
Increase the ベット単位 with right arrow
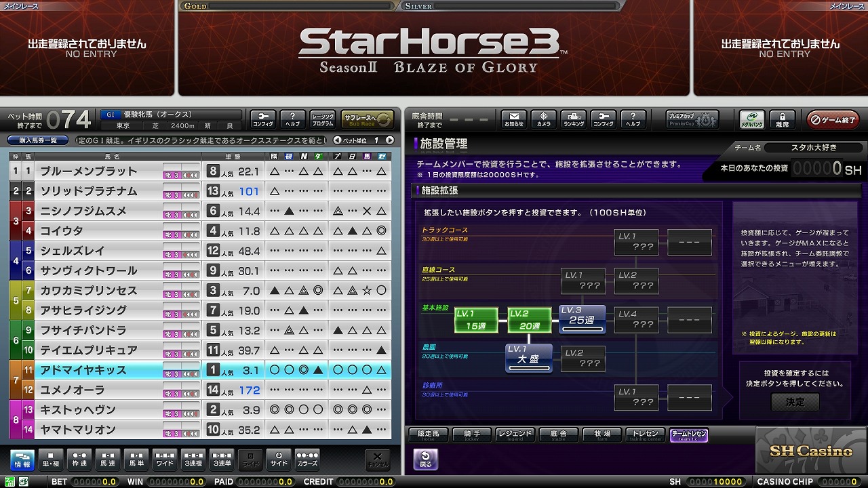coord(389,140)
